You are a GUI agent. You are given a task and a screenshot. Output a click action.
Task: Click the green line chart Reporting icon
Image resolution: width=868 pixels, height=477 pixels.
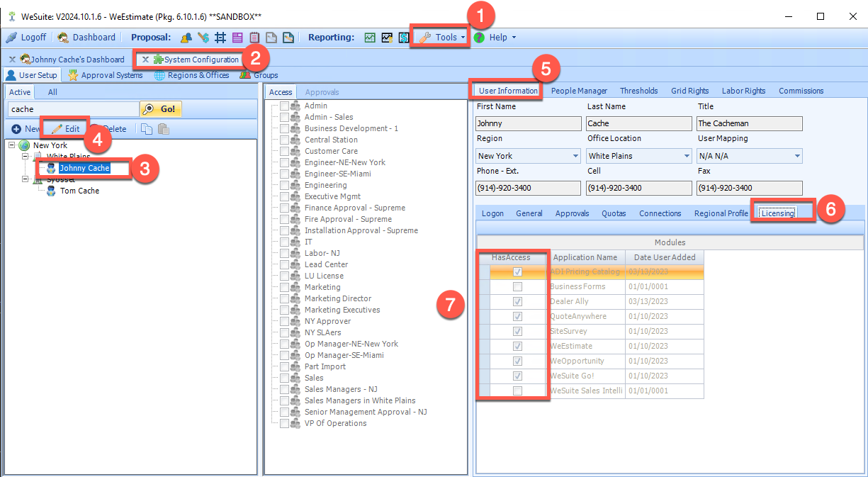[370, 38]
